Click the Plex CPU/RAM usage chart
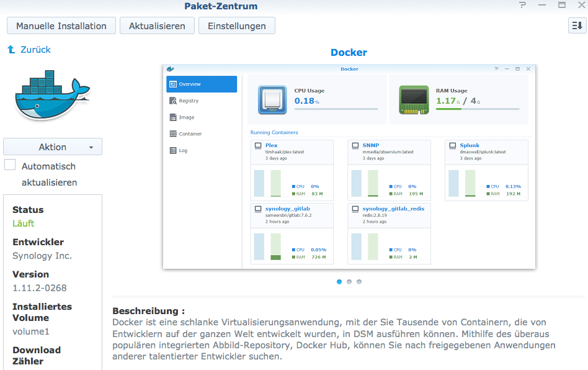 [292, 183]
